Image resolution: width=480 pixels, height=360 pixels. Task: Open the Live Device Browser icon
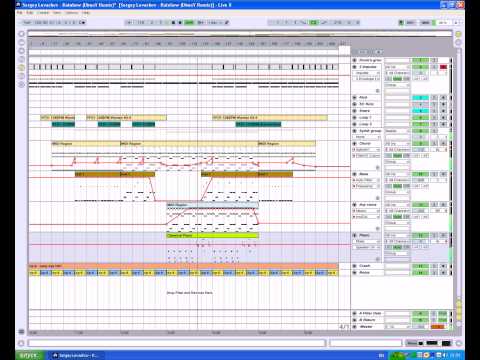coord(21,42)
